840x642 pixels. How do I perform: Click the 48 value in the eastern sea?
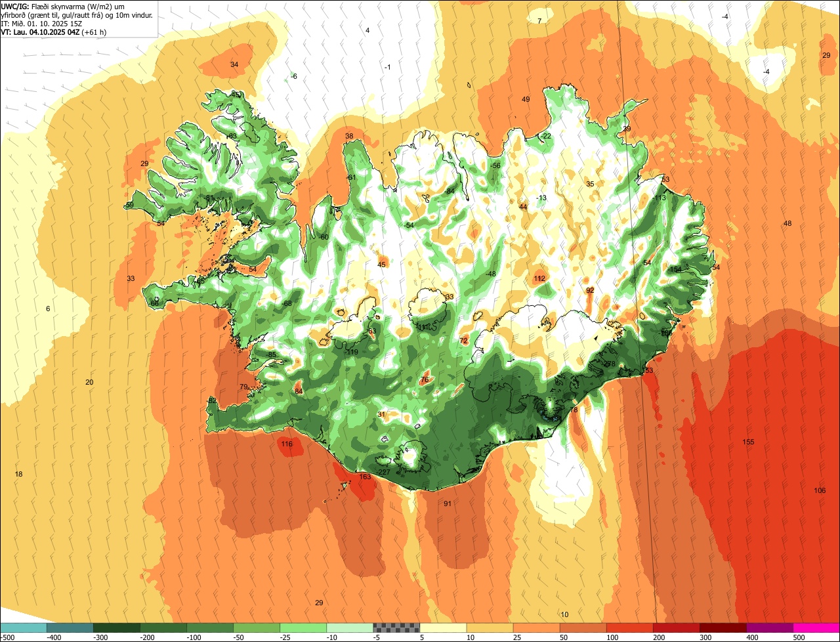point(787,223)
